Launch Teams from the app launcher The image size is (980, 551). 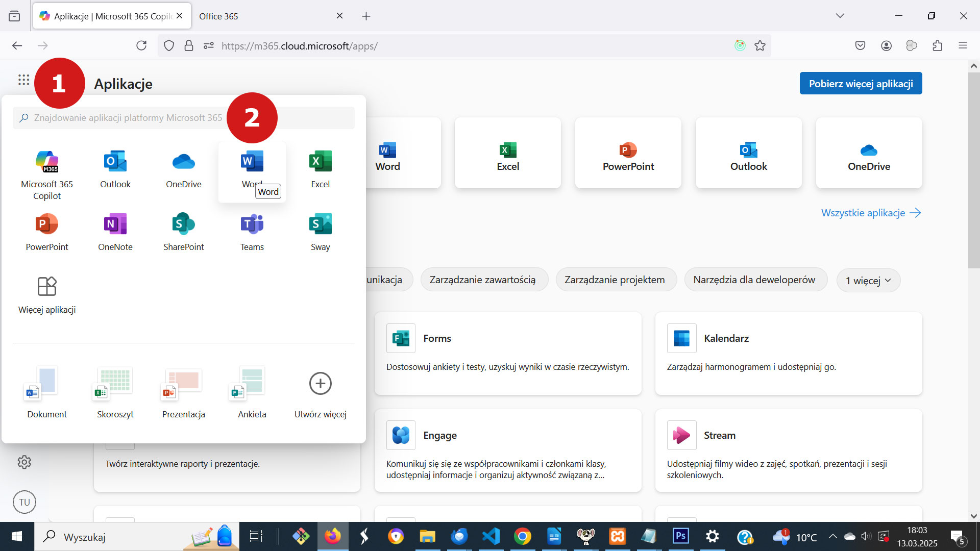tap(252, 224)
